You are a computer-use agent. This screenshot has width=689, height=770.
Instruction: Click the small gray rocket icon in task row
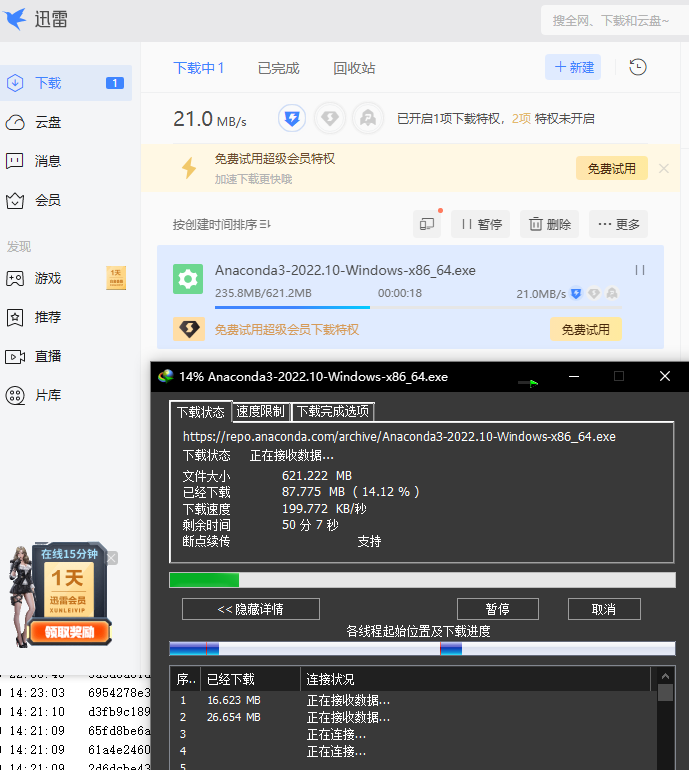(x=612, y=293)
